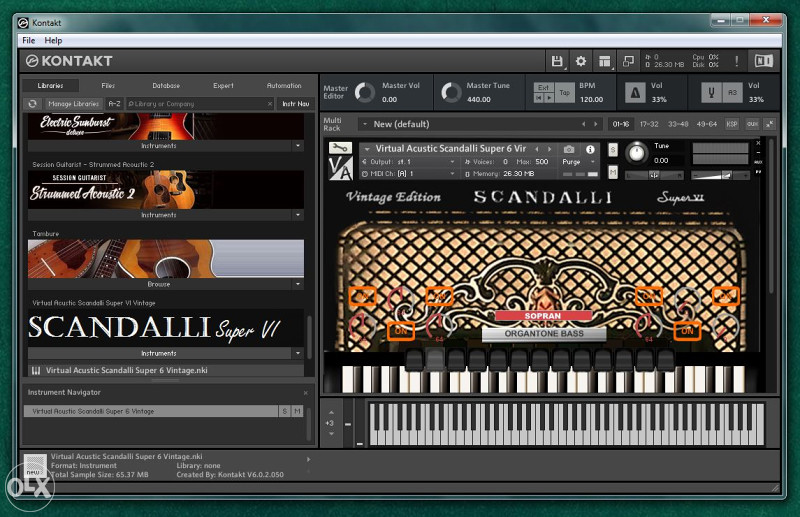This screenshot has height=517, width=800.
Task: Load the next multi rack preset
Action: click(595, 124)
